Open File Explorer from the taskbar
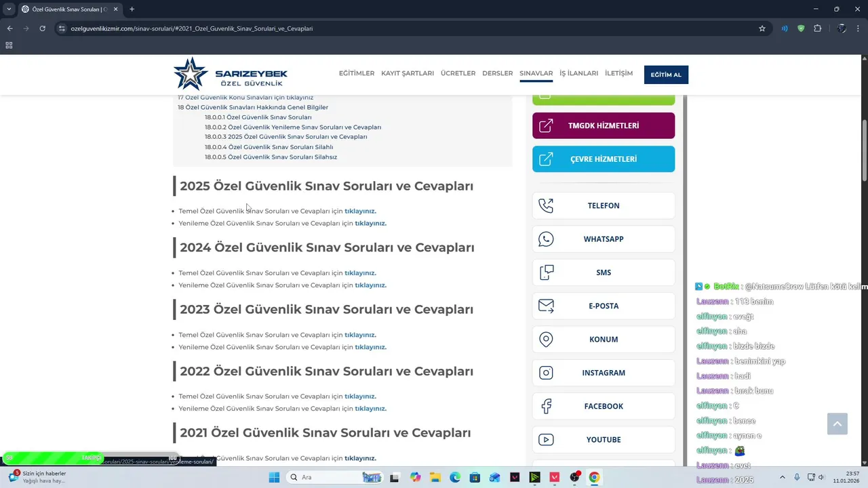Image resolution: width=868 pixels, height=488 pixels. click(x=435, y=477)
